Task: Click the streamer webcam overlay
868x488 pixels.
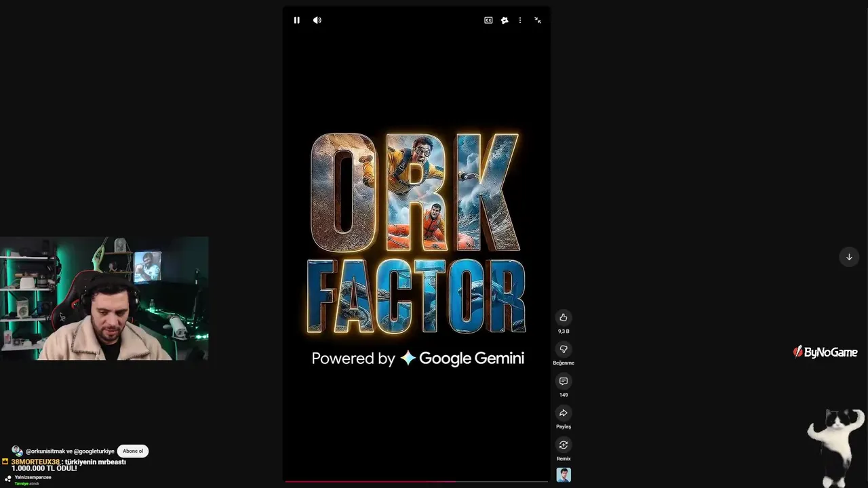Action: [x=104, y=298]
